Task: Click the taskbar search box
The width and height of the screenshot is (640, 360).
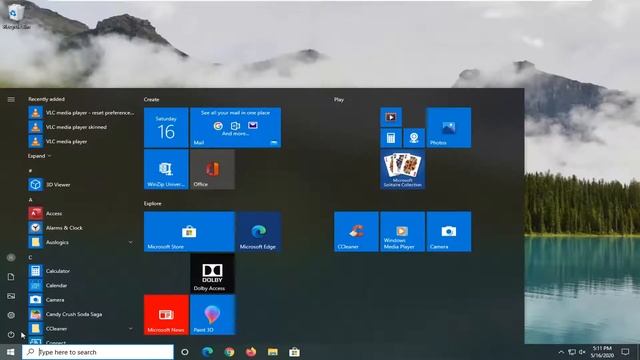Action: click(x=98, y=352)
